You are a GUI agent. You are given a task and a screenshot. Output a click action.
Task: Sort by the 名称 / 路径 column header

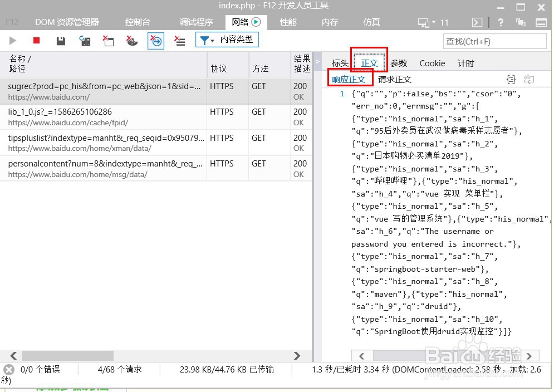pyautogui.click(x=103, y=64)
